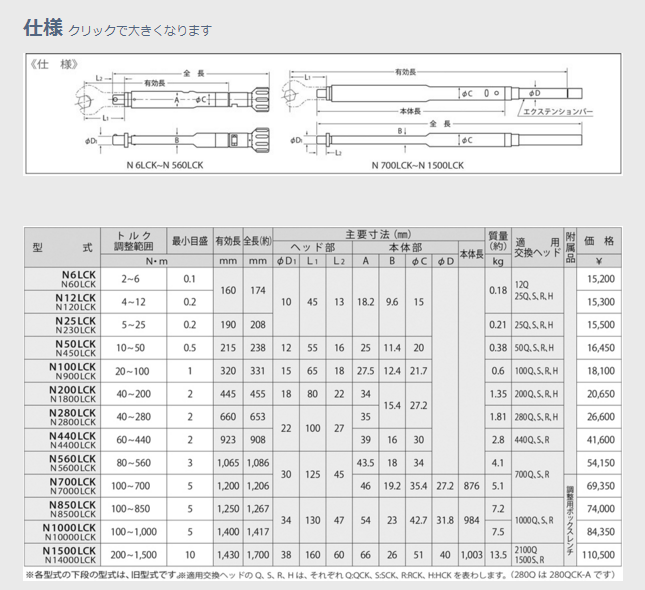This screenshot has height=590, width=645.
Task: Click the N12LCK model name cell
Action: (62, 302)
